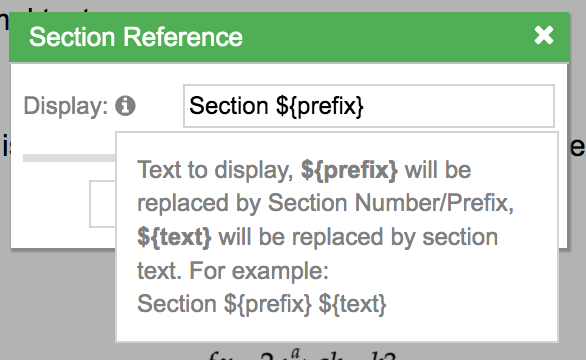Click the Section Reference title bar text
The image size is (586, 360).
(136, 37)
